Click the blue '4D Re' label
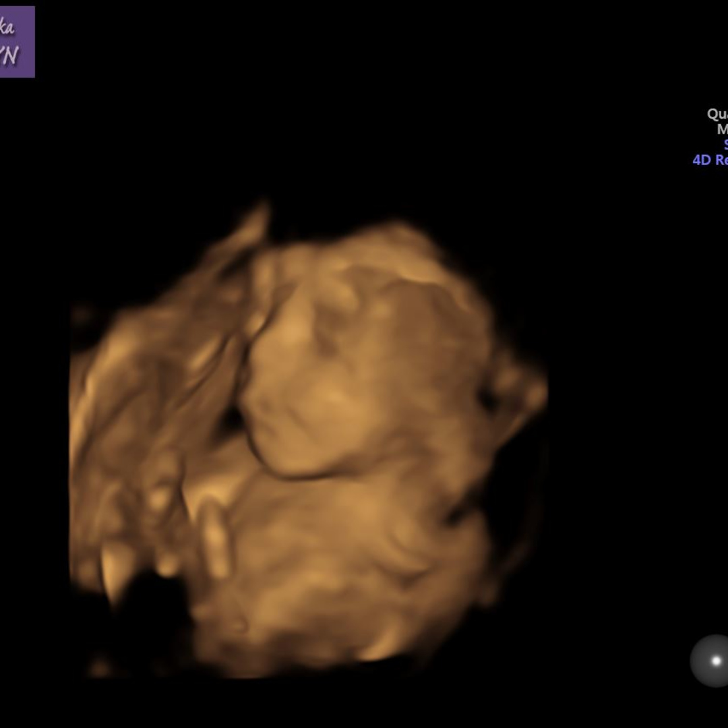 710,160
